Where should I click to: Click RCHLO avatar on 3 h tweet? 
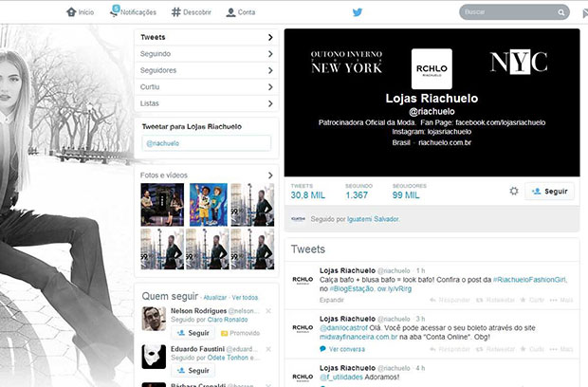pos(303,328)
